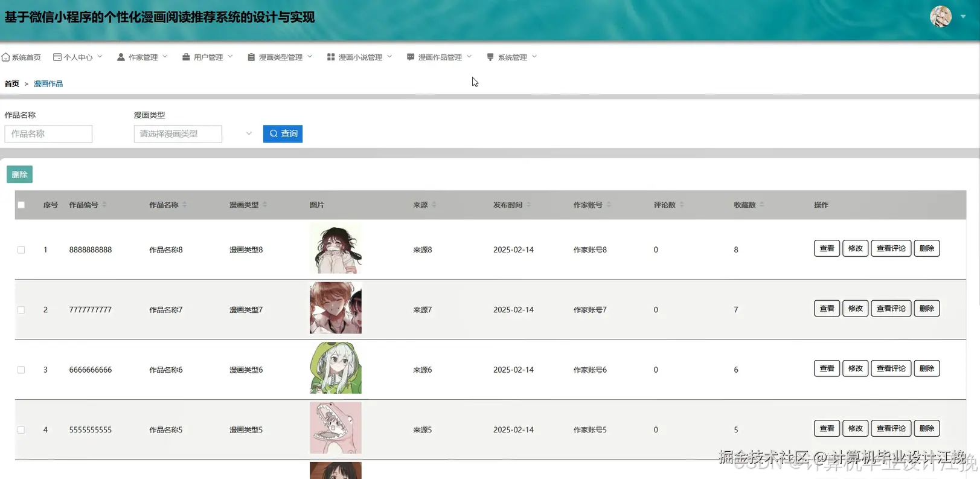Click the 漫画小说管理 menu label
Screen dimensions: 980x479
[360, 57]
